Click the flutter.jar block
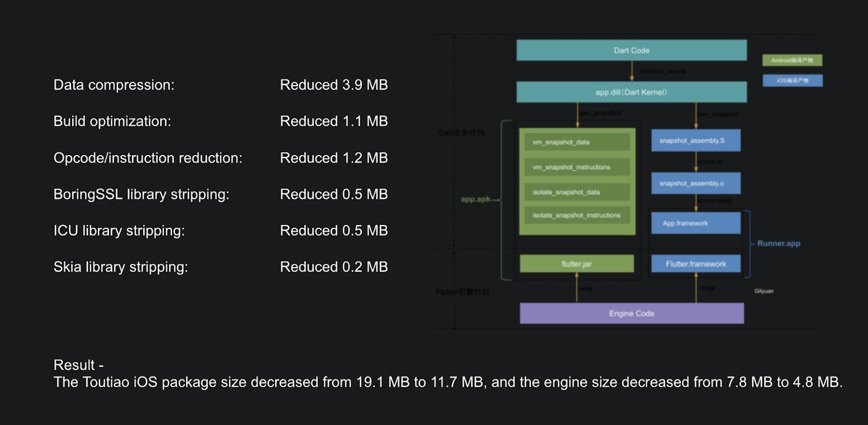This screenshot has width=868, height=425. [577, 264]
